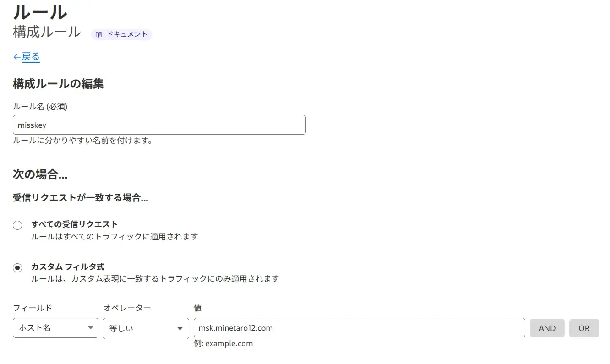Click the caret arrow on the ホスト名 field
Viewport: 610px width, 364px height.
click(x=90, y=328)
